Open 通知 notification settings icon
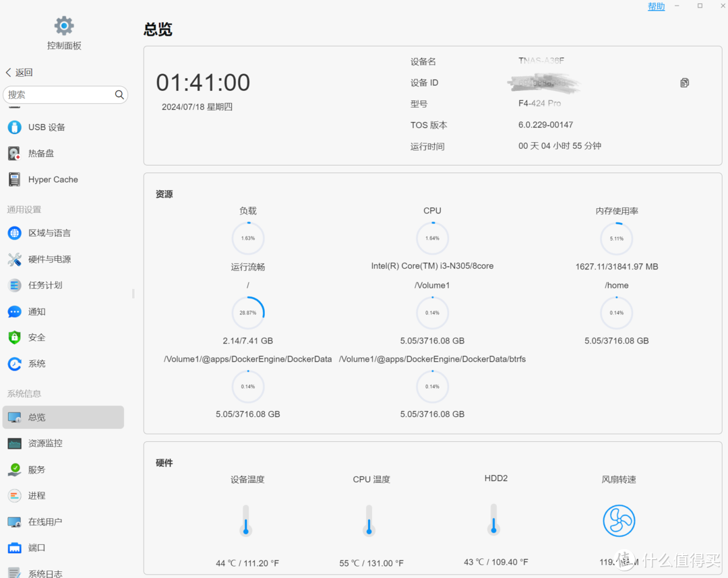728x578 pixels. 14,311
